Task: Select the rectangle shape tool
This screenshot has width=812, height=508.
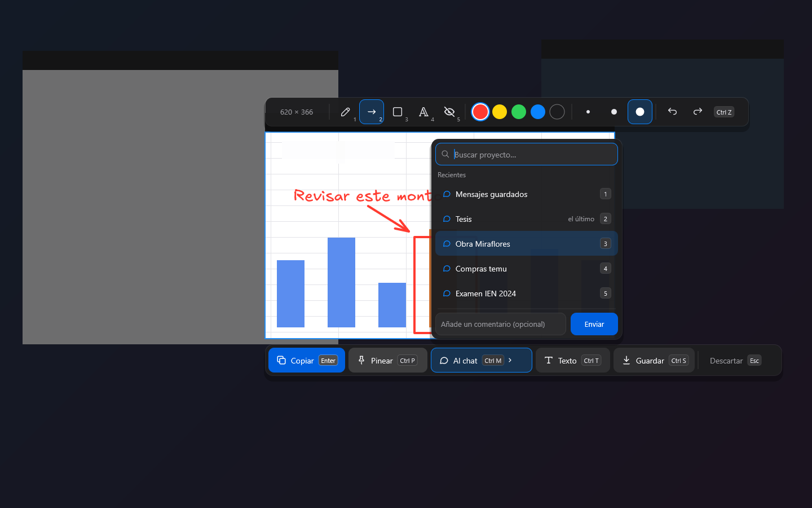Action: click(398, 112)
